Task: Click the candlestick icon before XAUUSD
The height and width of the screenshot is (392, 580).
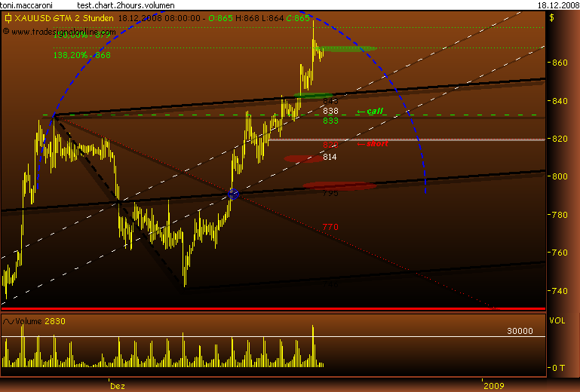Action: pos(8,18)
